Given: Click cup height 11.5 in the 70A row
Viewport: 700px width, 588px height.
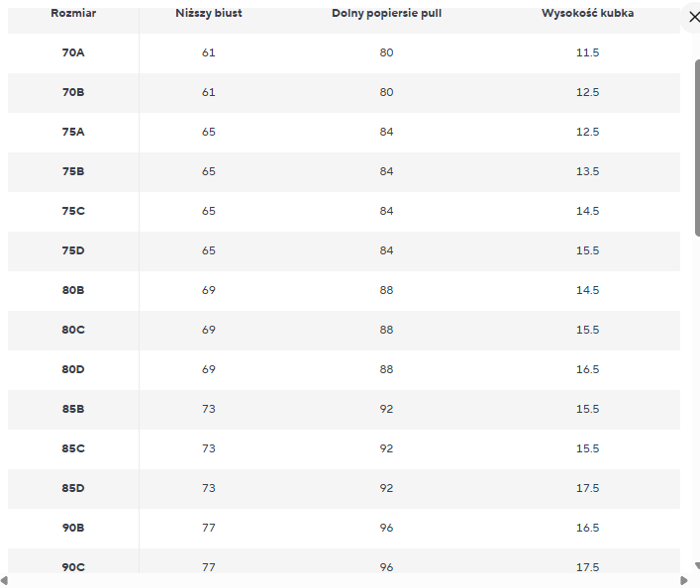Looking at the screenshot, I should (587, 52).
